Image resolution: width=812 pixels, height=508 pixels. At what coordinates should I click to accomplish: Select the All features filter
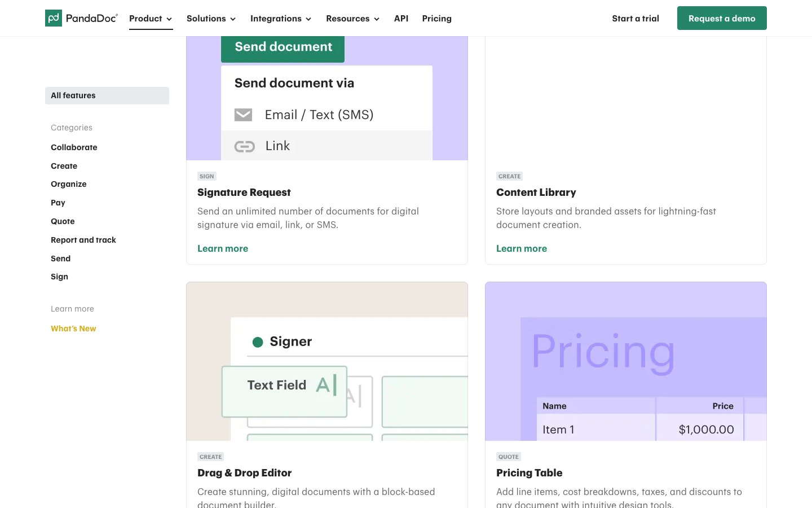pos(107,95)
